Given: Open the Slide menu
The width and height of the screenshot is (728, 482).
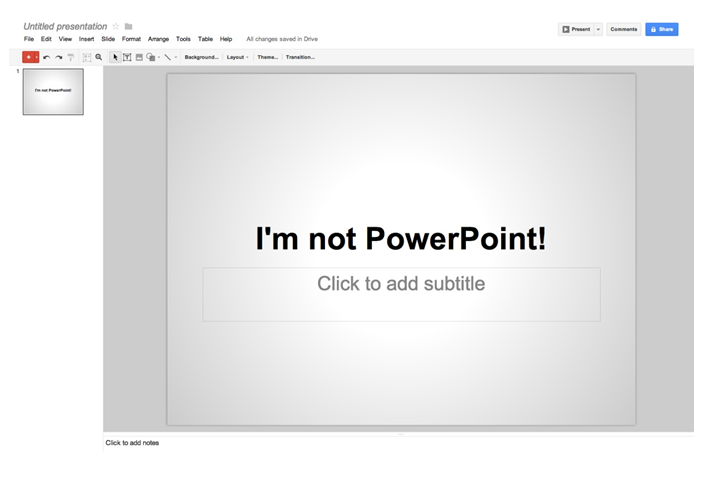Looking at the screenshot, I should pos(108,39).
